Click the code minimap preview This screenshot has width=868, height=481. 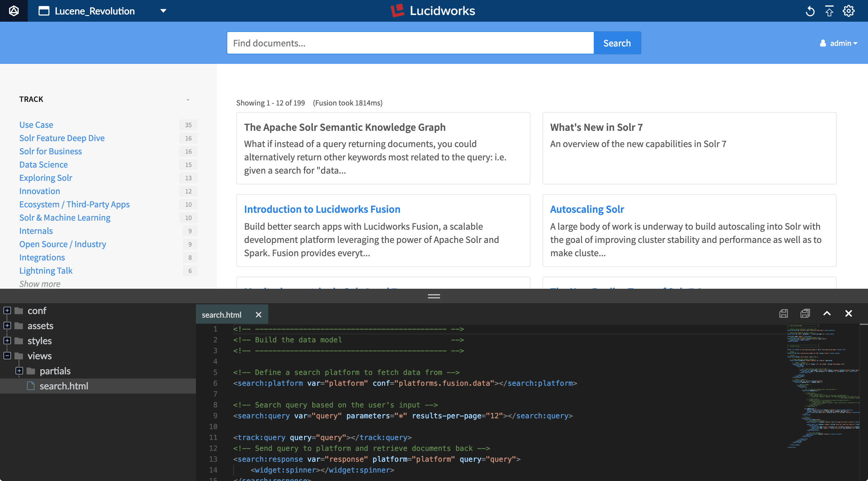point(822,386)
